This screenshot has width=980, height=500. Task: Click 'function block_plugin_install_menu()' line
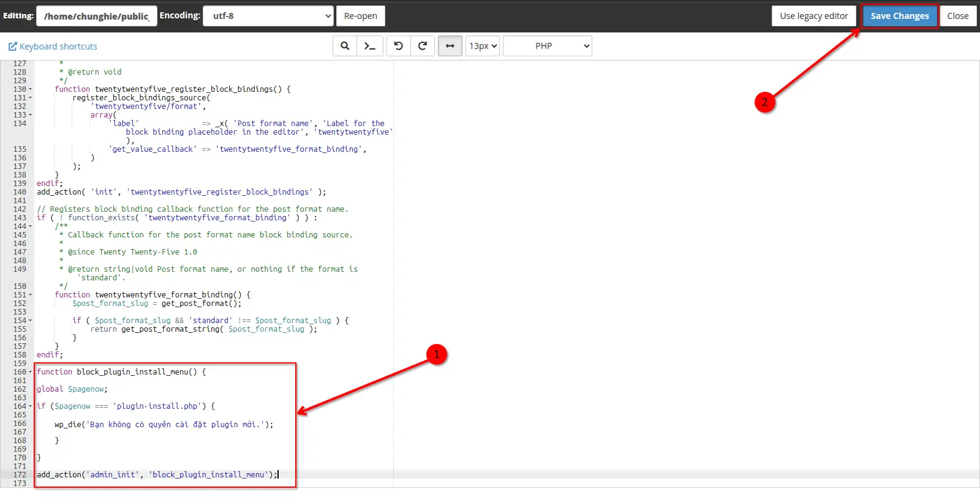[121, 372]
